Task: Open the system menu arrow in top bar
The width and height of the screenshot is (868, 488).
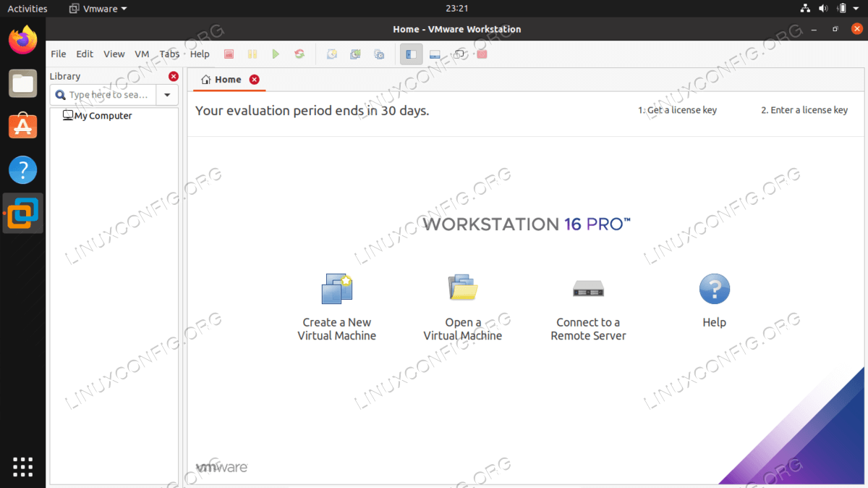Action: (858, 9)
